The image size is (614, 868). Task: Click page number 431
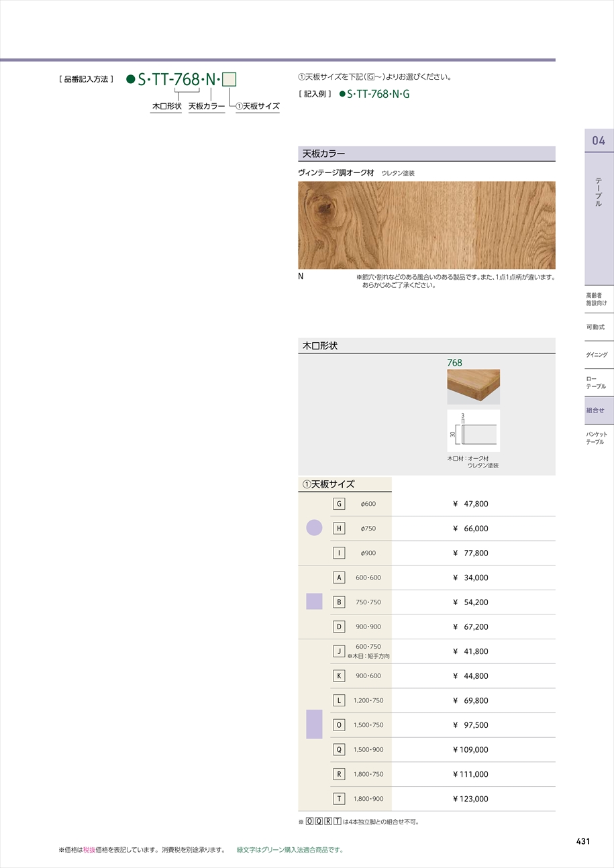point(583,841)
